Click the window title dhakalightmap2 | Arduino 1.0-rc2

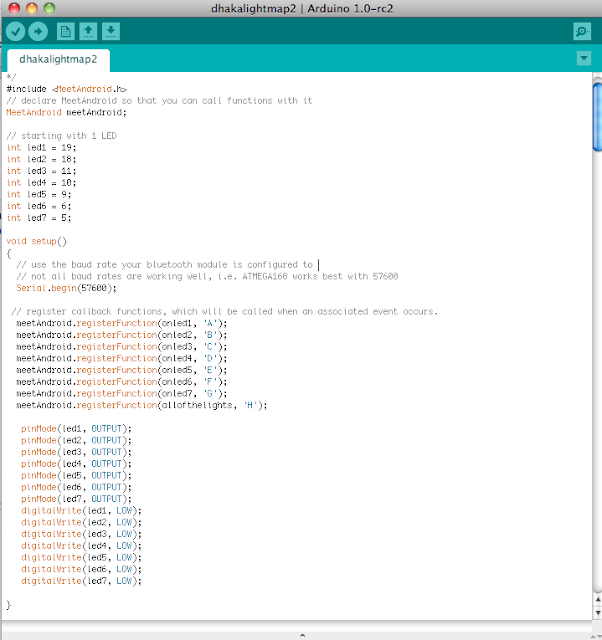click(x=302, y=9)
